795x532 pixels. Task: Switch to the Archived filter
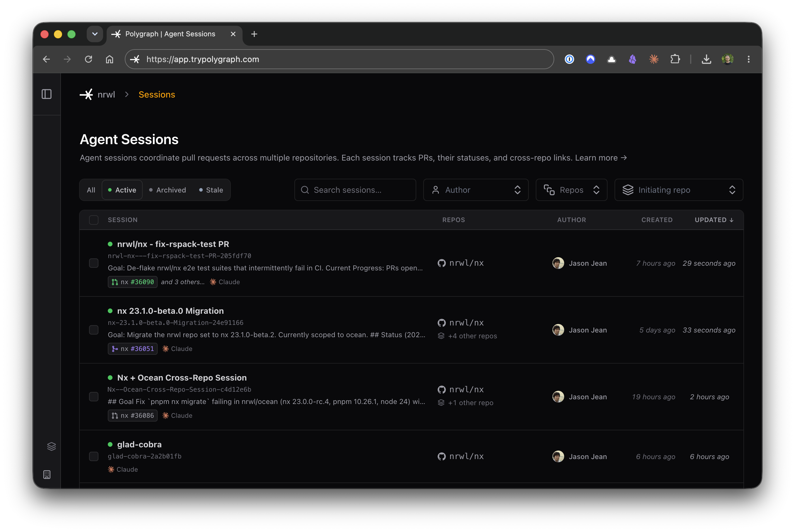point(168,190)
